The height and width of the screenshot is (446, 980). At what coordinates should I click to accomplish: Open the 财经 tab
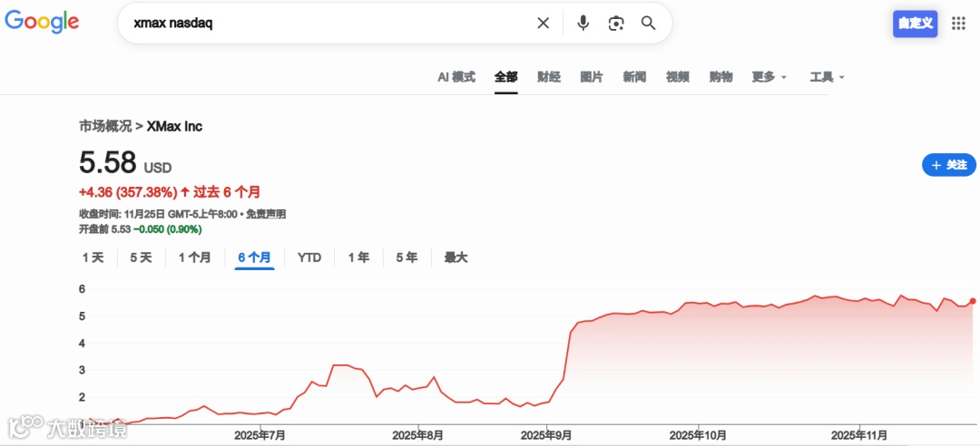[549, 77]
